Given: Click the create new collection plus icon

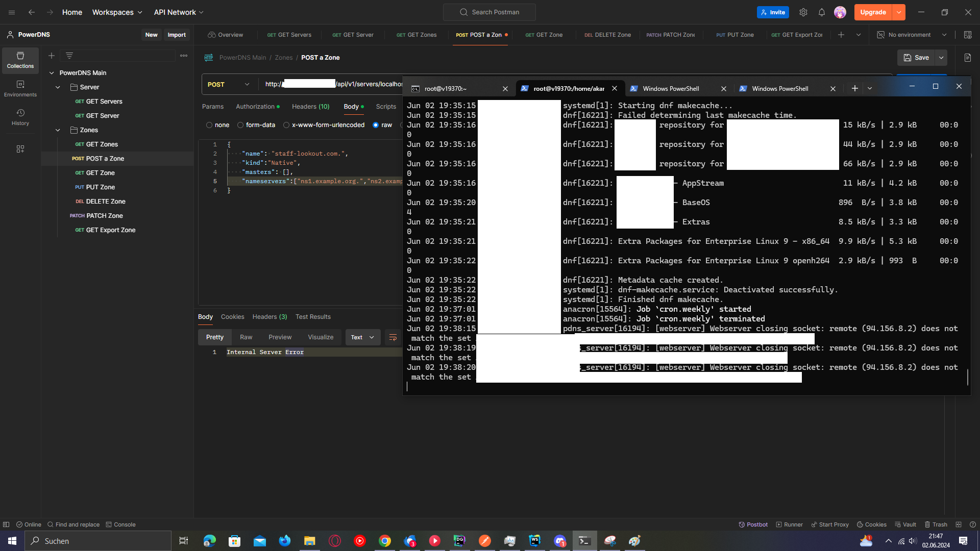Looking at the screenshot, I should pyautogui.click(x=52, y=56).
